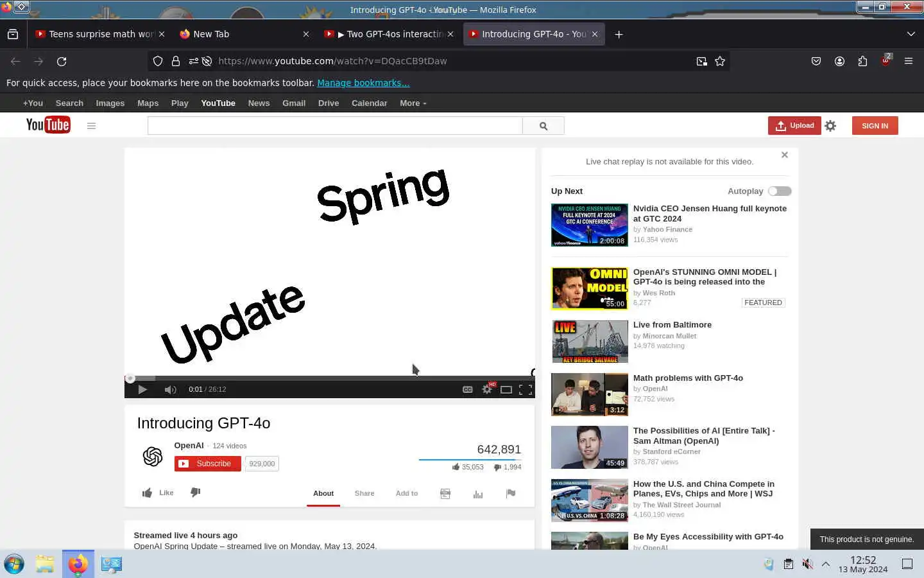The height and width of the screenshot is (578, 924).
Task: Save to Pocket icon
Action: point(816,61)
